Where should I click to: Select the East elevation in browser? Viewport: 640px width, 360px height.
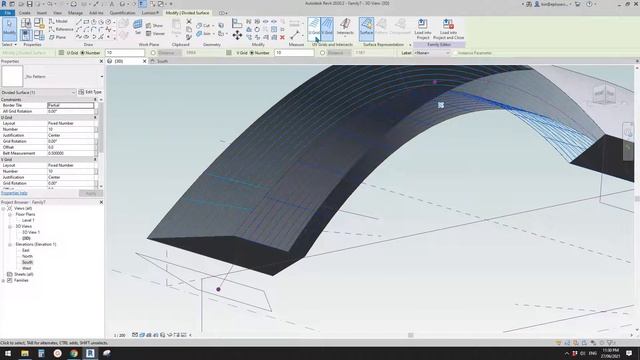26,250
